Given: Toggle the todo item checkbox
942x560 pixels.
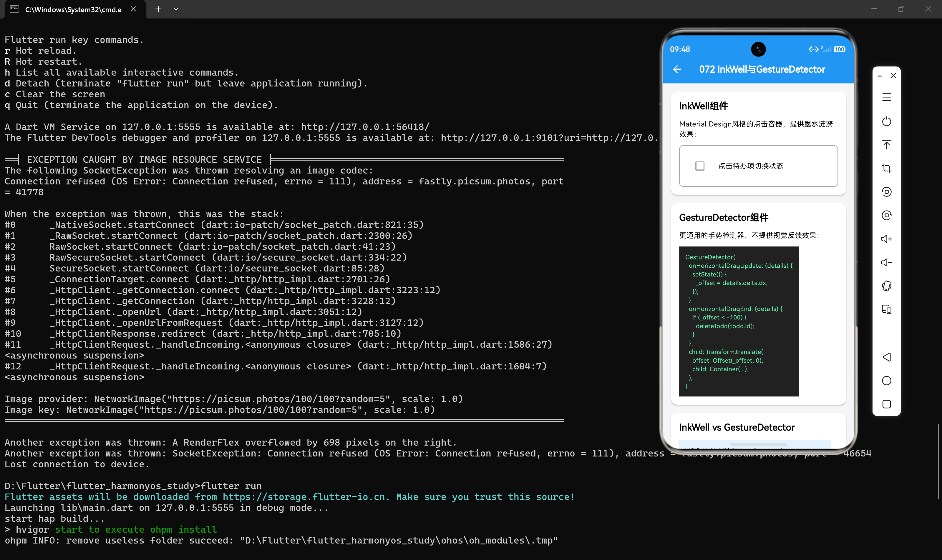Looking at the screenshot, I should (700, 166).
